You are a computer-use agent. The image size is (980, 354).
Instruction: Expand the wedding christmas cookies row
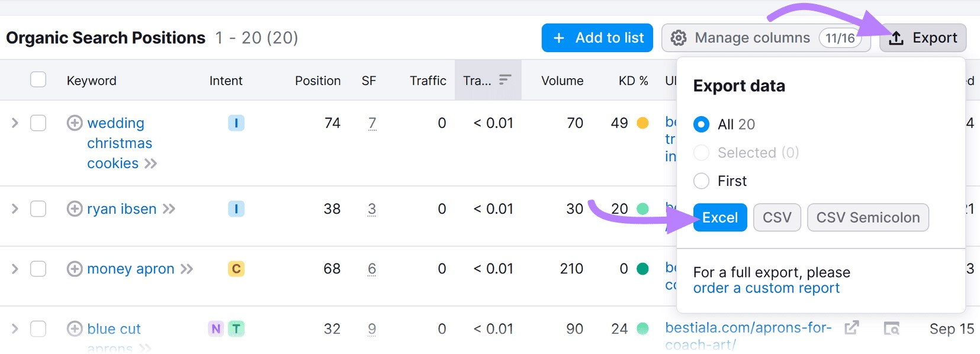[15, 123]
